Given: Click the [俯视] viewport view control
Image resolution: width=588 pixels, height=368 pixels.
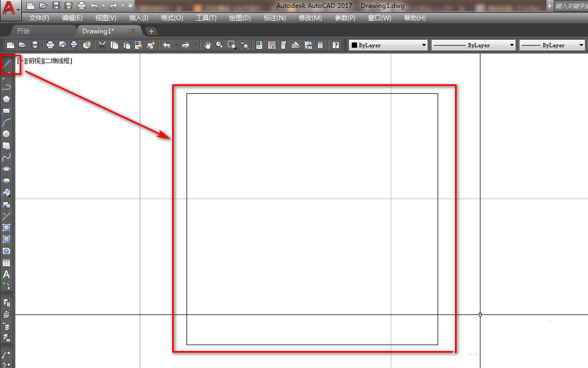Looking at the screenshot, I should click(x=34, y=61).
